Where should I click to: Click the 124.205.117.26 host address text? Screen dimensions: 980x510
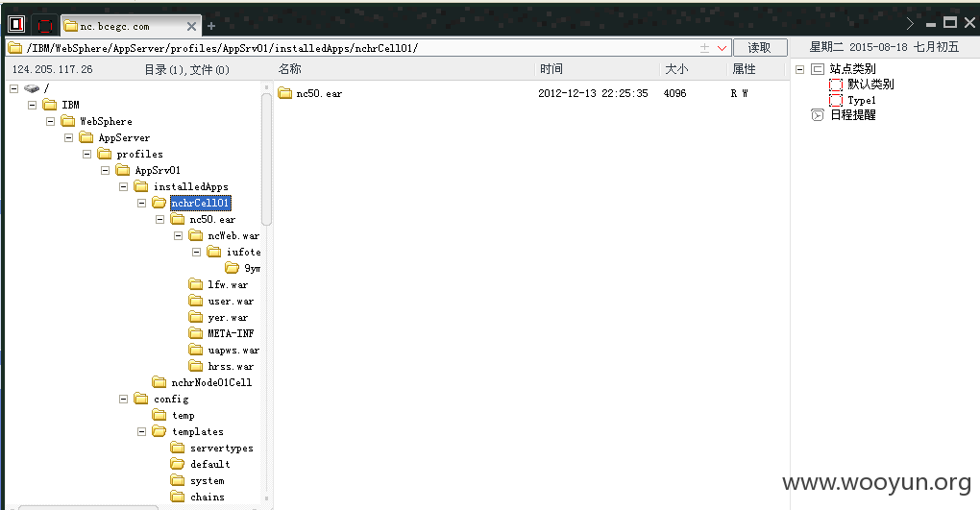coord(52,69)
